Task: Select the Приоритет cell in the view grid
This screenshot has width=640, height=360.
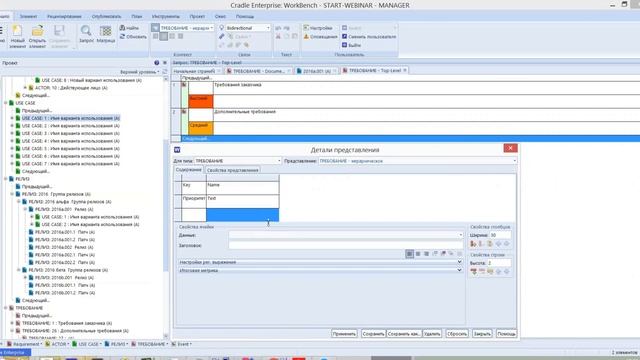Action: 194,201
